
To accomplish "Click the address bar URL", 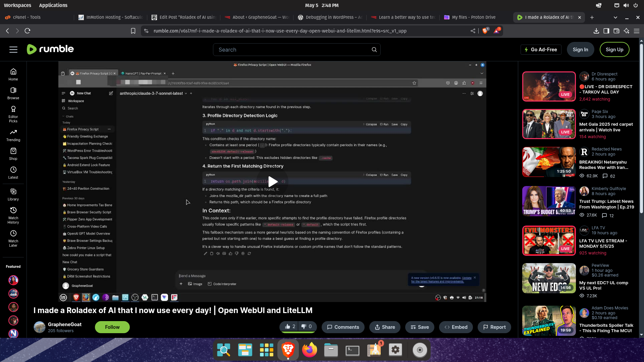I will pos(280,31).
